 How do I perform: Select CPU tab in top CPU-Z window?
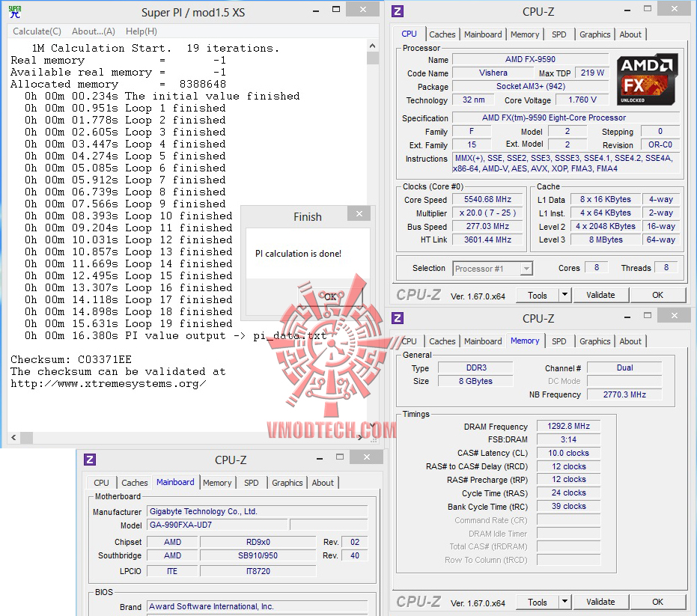point(409,34)
